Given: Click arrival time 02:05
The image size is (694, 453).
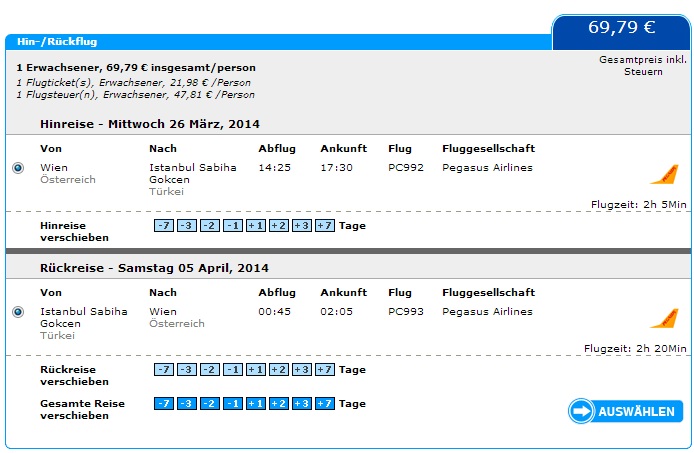Looking at the screenshot, I should (x=336, y=312).
